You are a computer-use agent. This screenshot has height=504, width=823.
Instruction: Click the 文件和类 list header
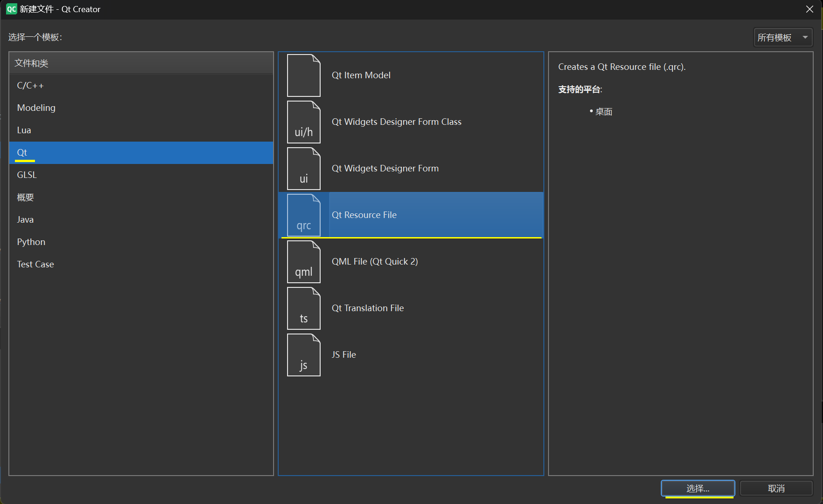tap(141, 63)
